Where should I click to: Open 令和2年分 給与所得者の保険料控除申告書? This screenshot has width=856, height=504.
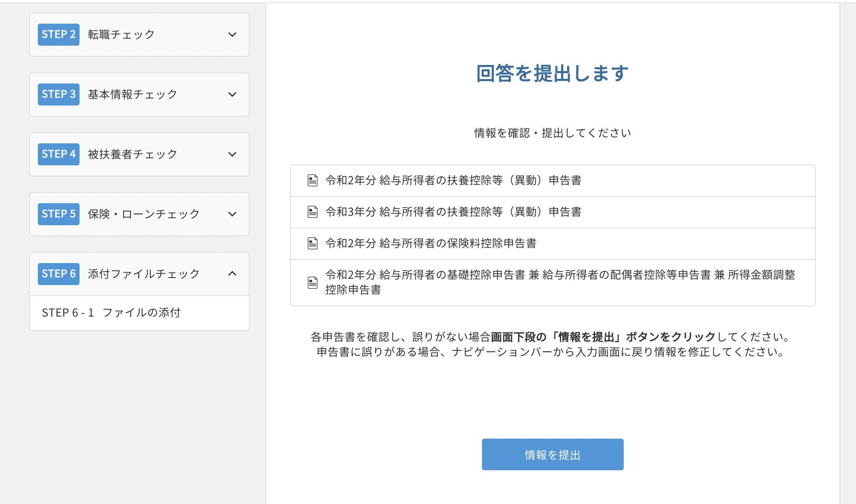tap(431, 243)
